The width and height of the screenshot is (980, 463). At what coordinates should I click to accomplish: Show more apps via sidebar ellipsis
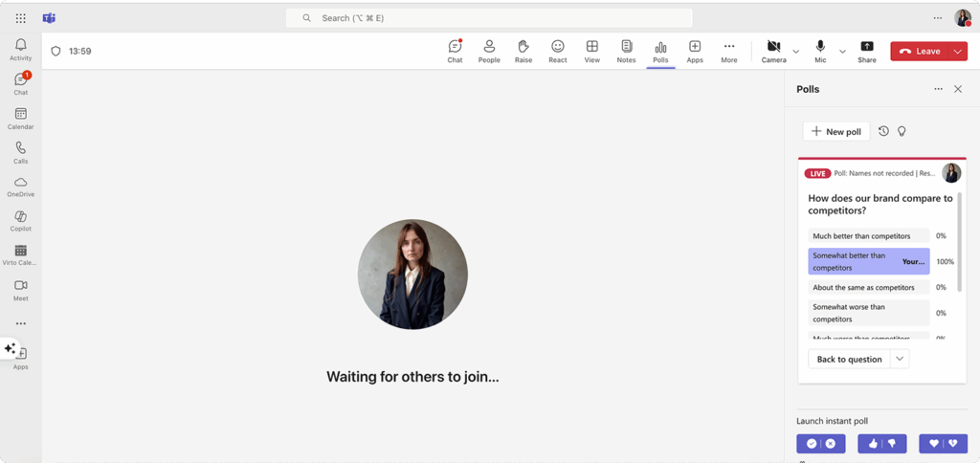click(21, 323)
